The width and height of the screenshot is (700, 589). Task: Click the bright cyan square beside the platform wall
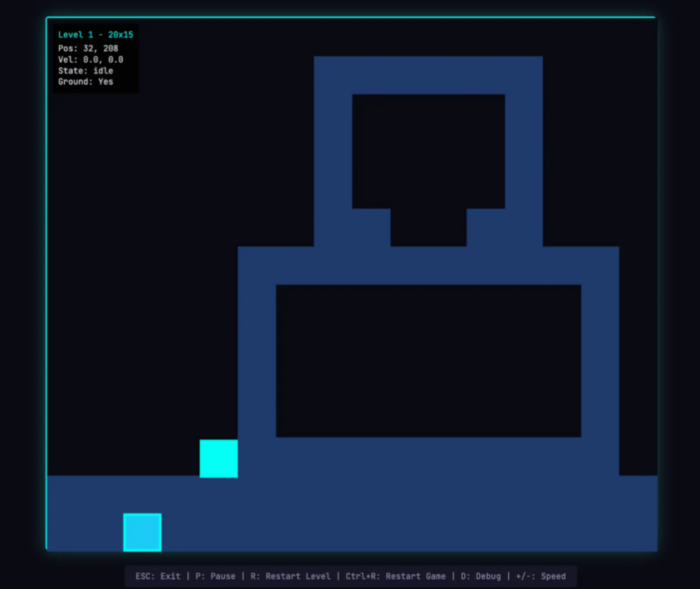218,459
